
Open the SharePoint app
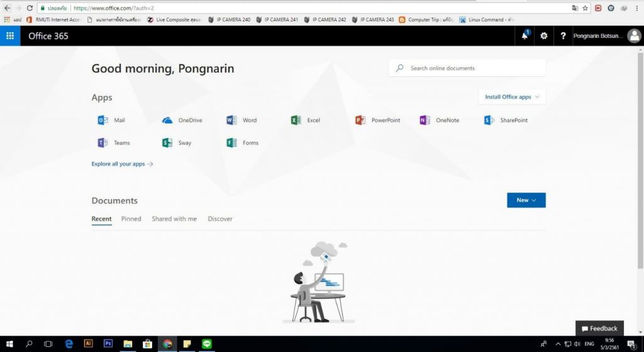[x=489, y=120]
